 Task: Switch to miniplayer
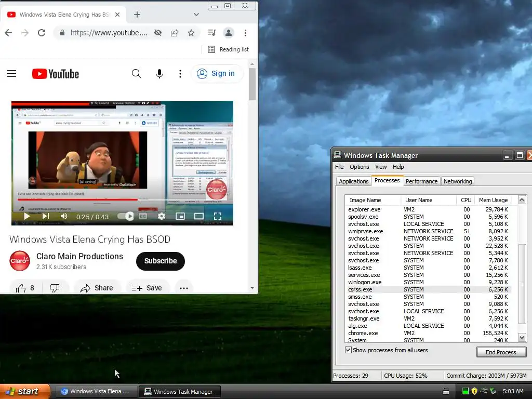180,216
